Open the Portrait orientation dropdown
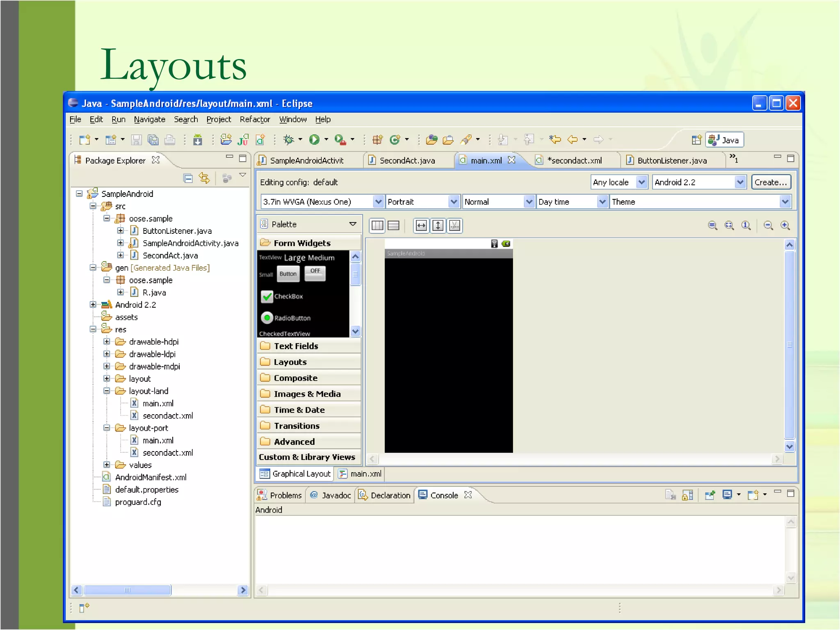 point(422,202)
